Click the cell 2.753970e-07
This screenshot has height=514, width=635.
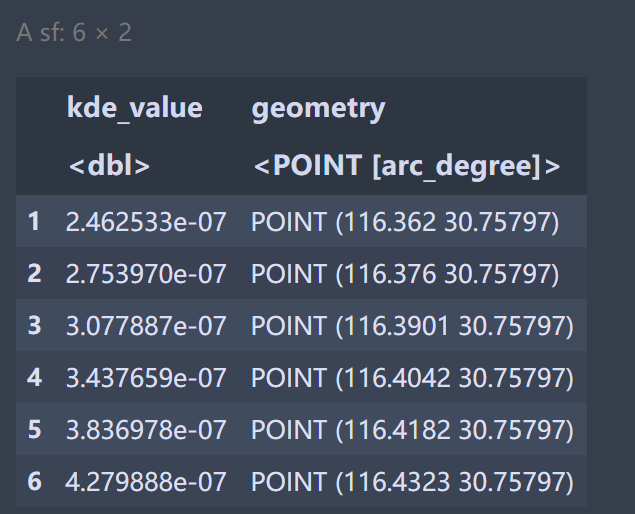click(146, 273)
